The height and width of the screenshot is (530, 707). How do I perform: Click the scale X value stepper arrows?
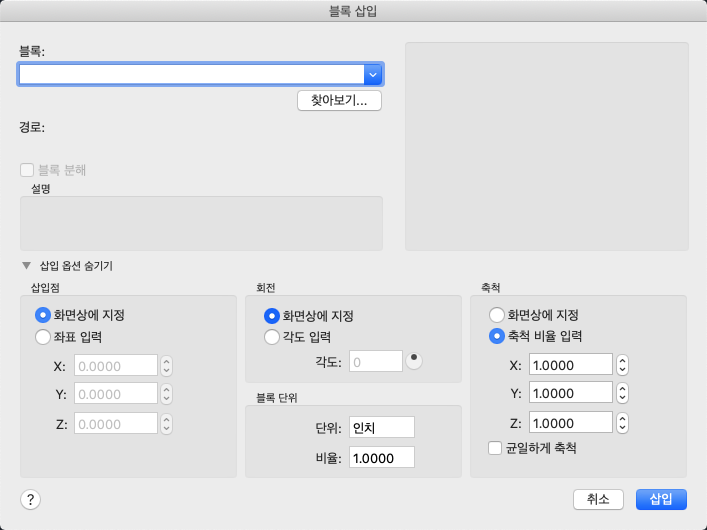(622, 365)
